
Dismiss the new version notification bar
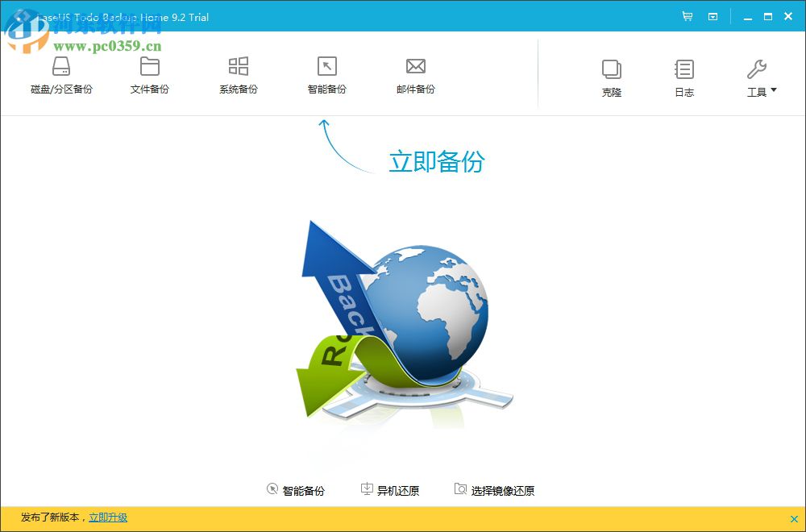[794, 517]
